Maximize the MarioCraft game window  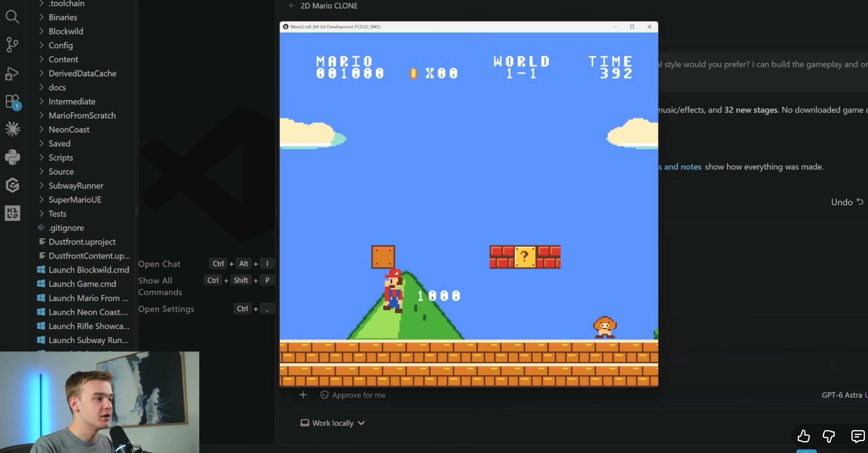click(x=632, y=27)
